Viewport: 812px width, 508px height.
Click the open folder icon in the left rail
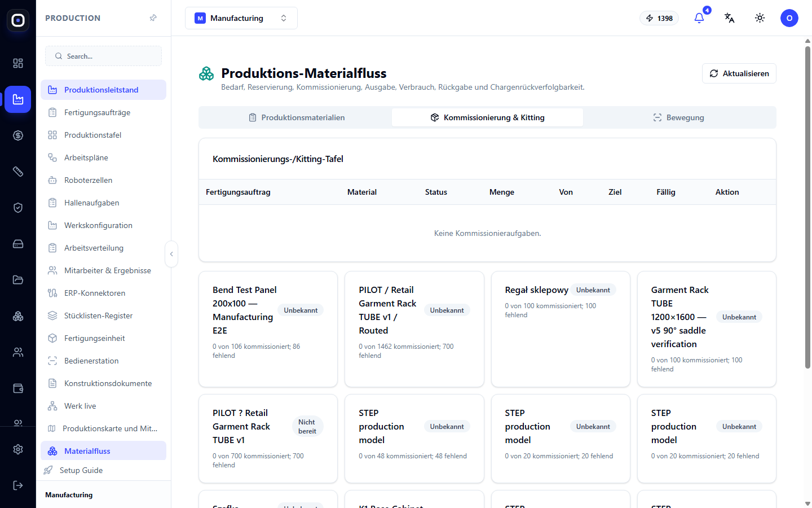click(x=18, y=280)
